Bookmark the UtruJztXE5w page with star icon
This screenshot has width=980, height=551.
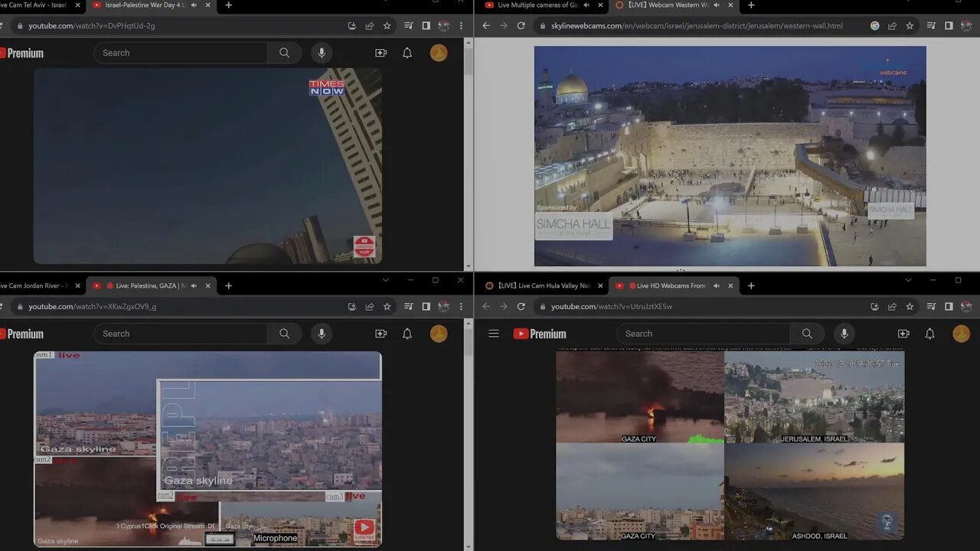[x=910, y=306]
